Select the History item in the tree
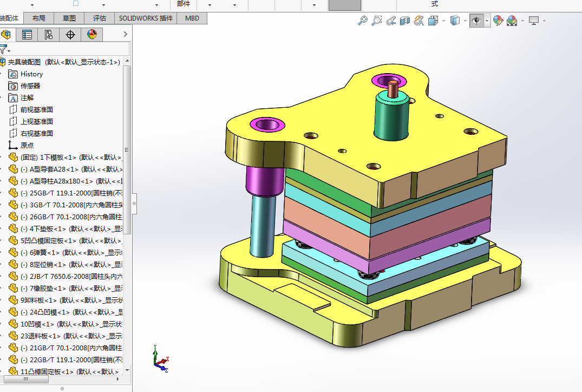The height and width of the screenshot is (392, 582). pos(31,74)
